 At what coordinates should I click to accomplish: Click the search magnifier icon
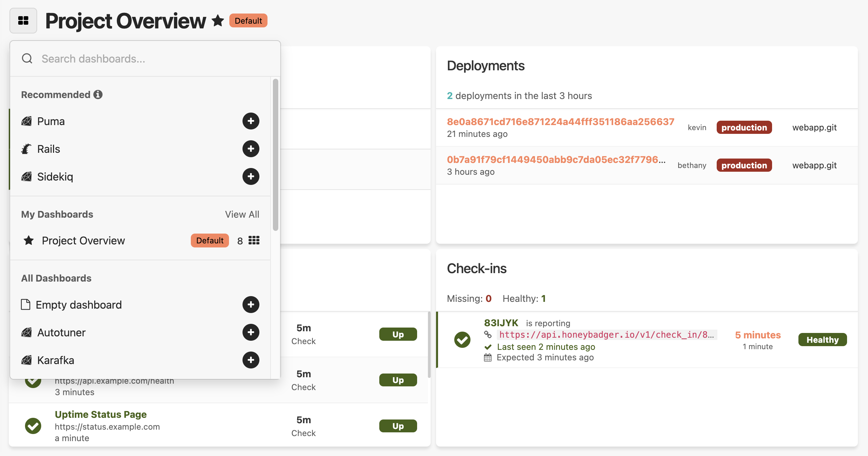tap(27, 58)
